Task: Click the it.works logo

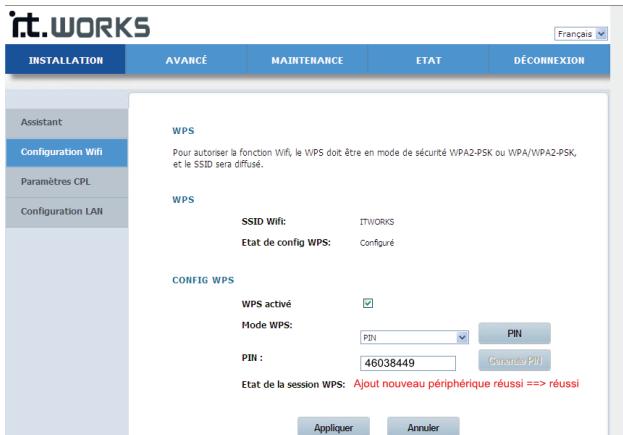Action: (79, 25)
